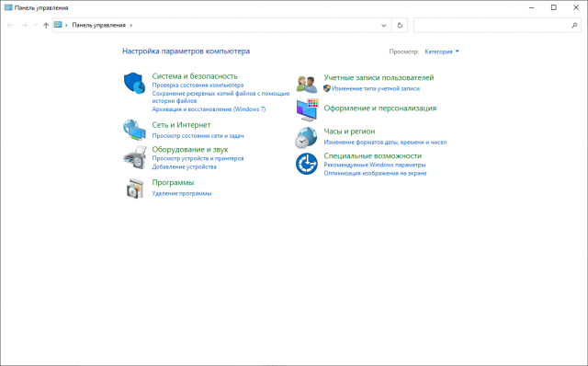Viewport: 588px width, 366px height.
Task: Open the address bar history dropdown arrow
Action: coord(384,26)
